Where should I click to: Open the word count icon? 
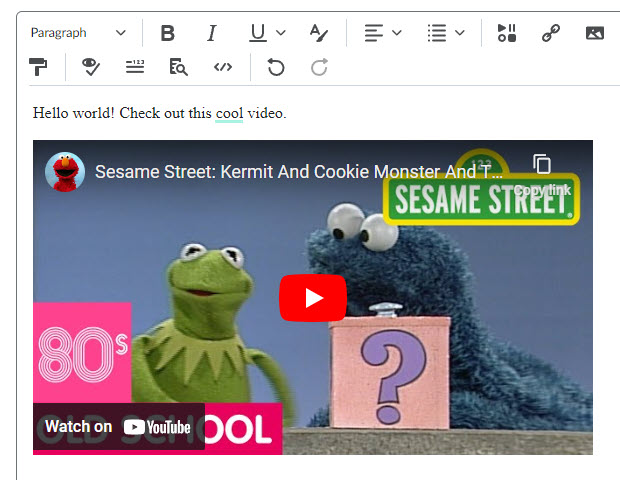click(x=135, y=67)
